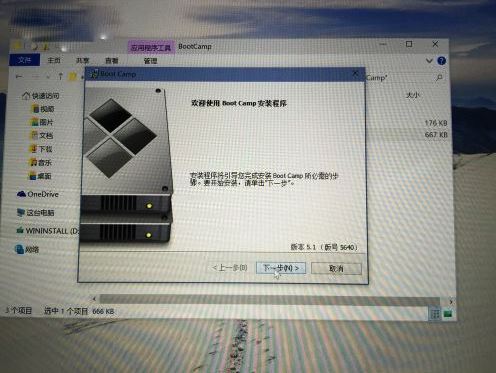
Task: Switch to the 共享 Share ribbon tab
Action: tap(82, 61)
